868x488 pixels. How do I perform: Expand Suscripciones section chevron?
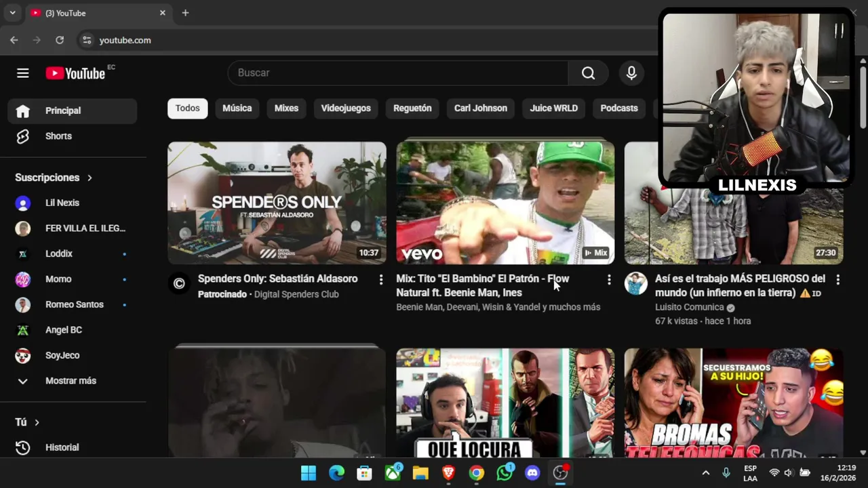(x=90, y=178)
